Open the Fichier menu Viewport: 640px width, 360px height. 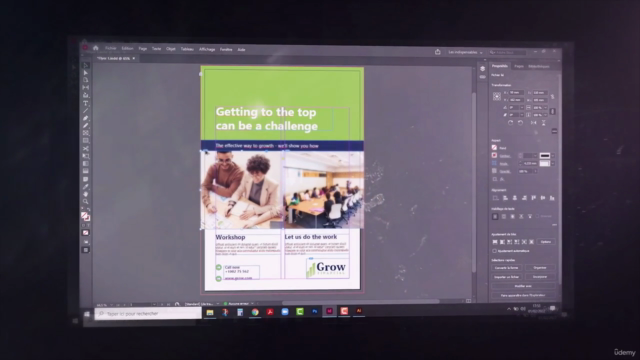pos(111,48)
